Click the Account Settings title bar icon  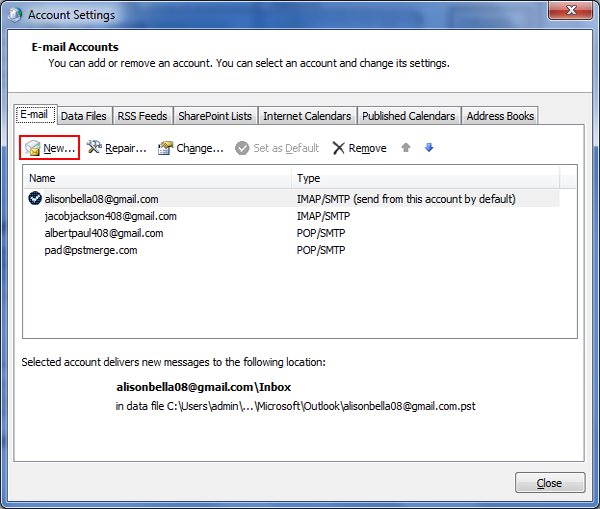[15, 15]
